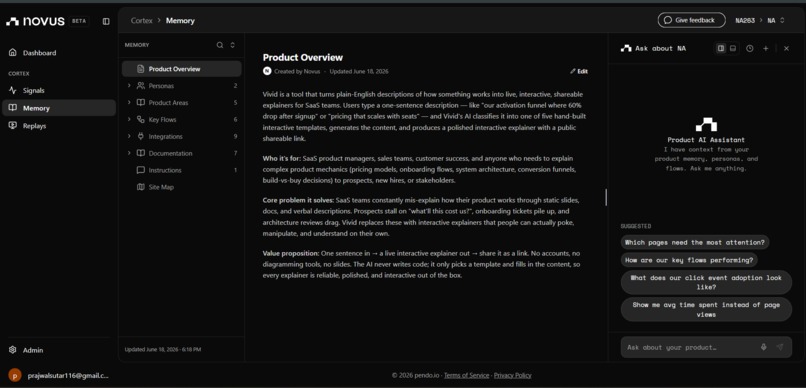Open Personas item in memory list

point(181,86)
